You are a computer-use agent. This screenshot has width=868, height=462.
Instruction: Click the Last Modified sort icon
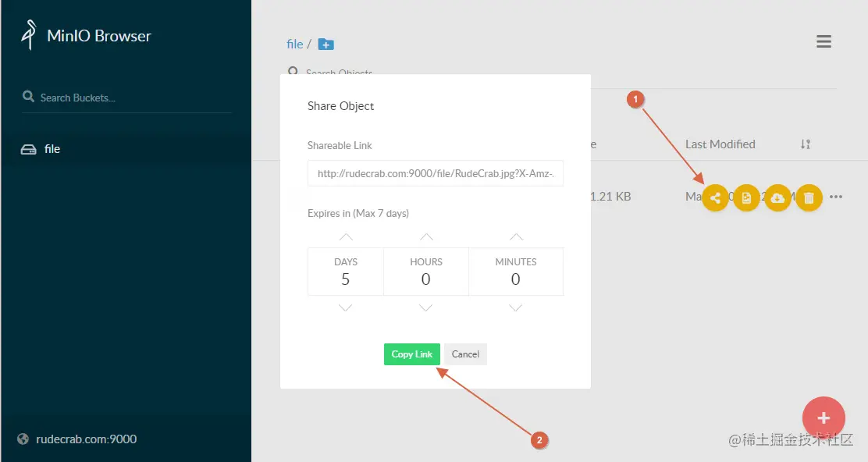pyautogui.click(x=806, y=144)
